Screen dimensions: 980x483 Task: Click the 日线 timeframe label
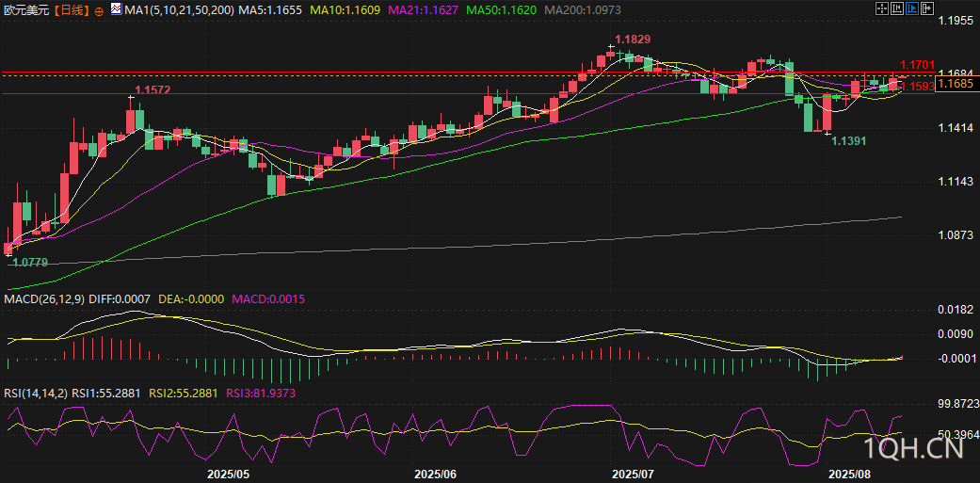pos(70,10)
